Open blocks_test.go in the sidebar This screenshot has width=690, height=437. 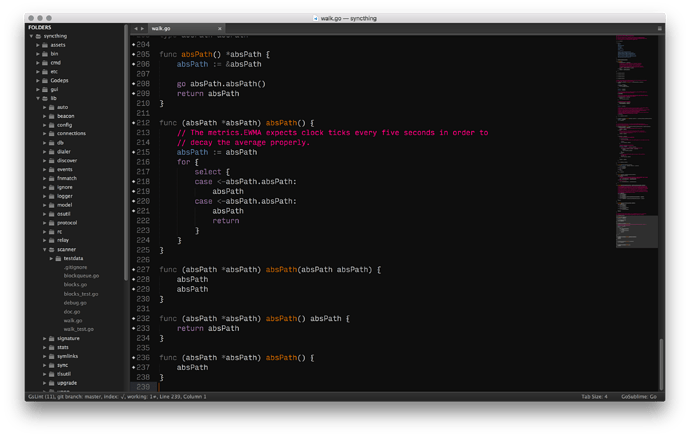coord(81,294)
